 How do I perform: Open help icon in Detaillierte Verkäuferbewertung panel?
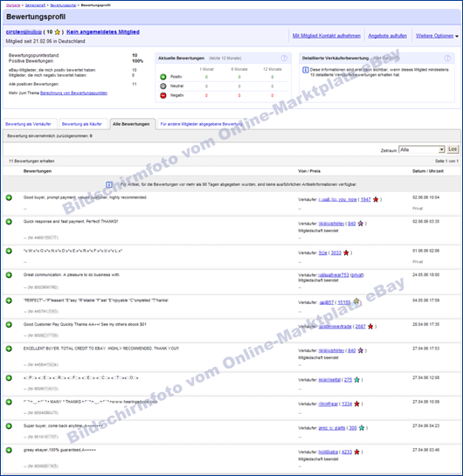click(x=447, y=58)
